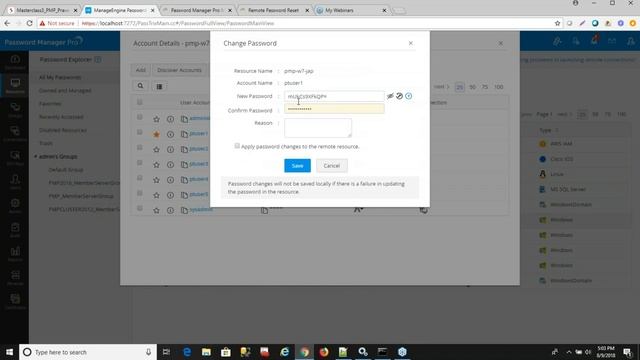Switch to Remote Password Reset browser tab
Viewport: 640px width, 360px height.
click(273, 10)
